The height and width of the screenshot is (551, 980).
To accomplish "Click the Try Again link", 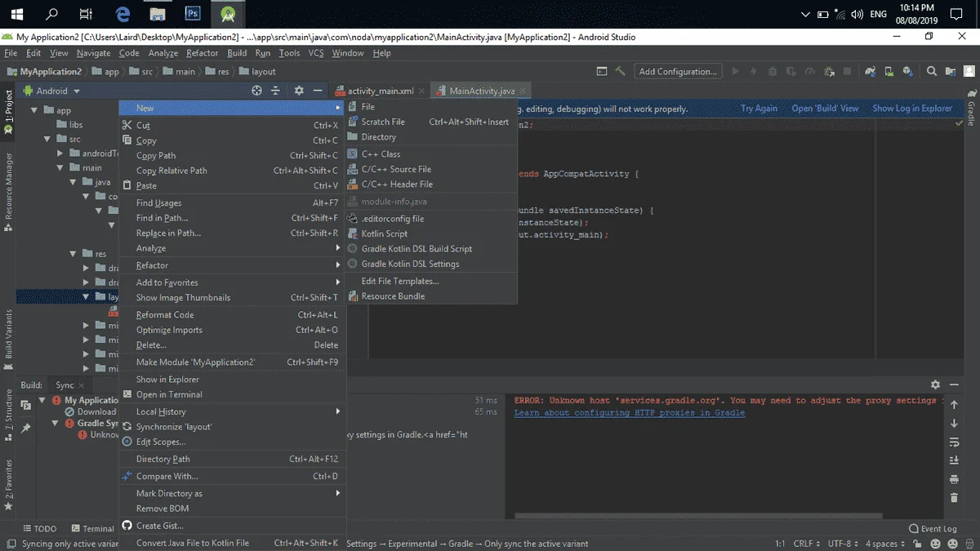I will pyautogui.click(x=759, y=108).
